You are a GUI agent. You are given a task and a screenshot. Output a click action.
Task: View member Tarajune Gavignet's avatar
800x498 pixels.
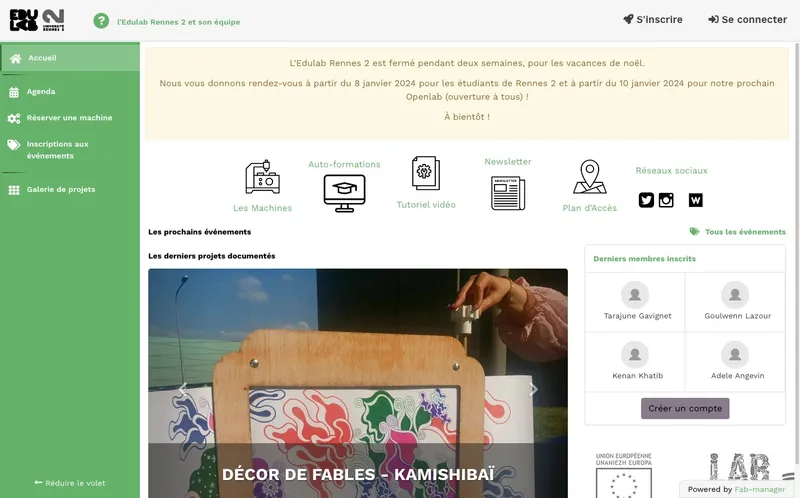[635, 294]
